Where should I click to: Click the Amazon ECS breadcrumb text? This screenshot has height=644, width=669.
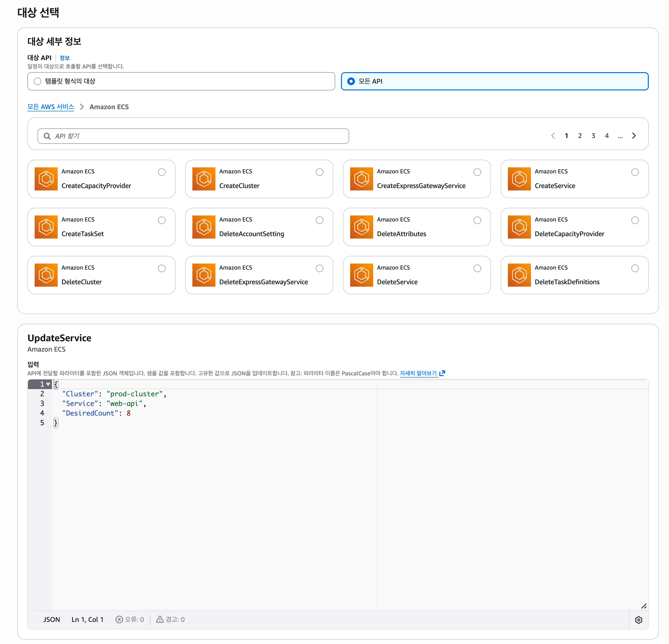point(109,107)
